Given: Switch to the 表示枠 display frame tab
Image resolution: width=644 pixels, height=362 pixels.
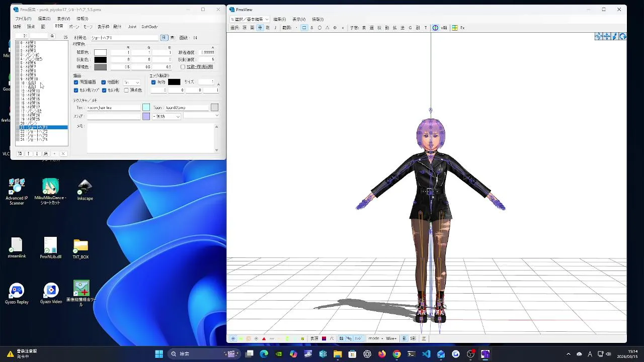Looking at the screenshot, I should [x=103, y=27].
